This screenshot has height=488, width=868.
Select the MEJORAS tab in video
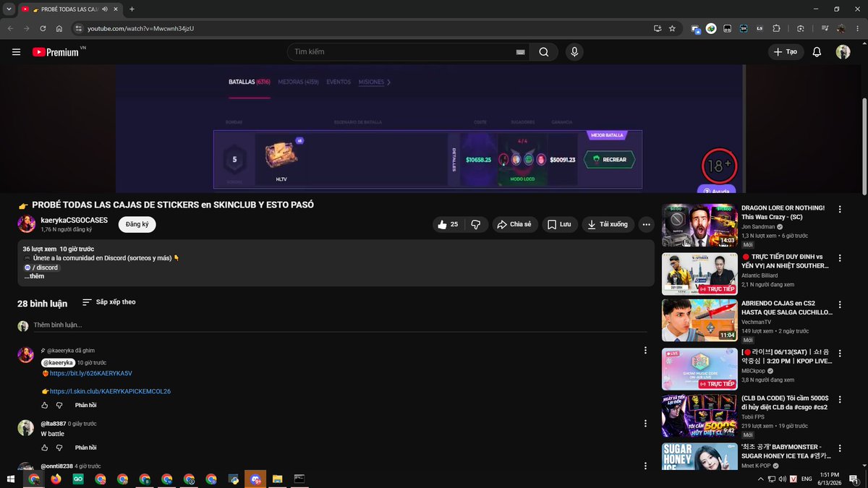(x=298, y=82)
